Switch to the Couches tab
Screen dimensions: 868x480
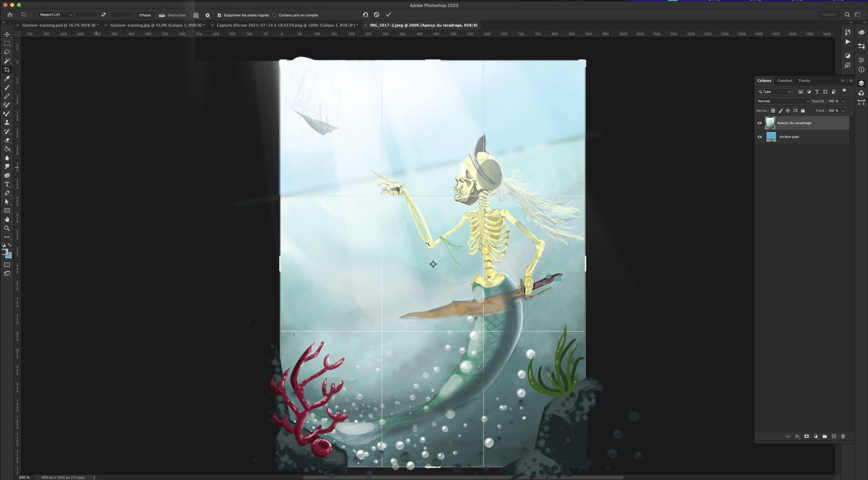click(x=785, y=81)
